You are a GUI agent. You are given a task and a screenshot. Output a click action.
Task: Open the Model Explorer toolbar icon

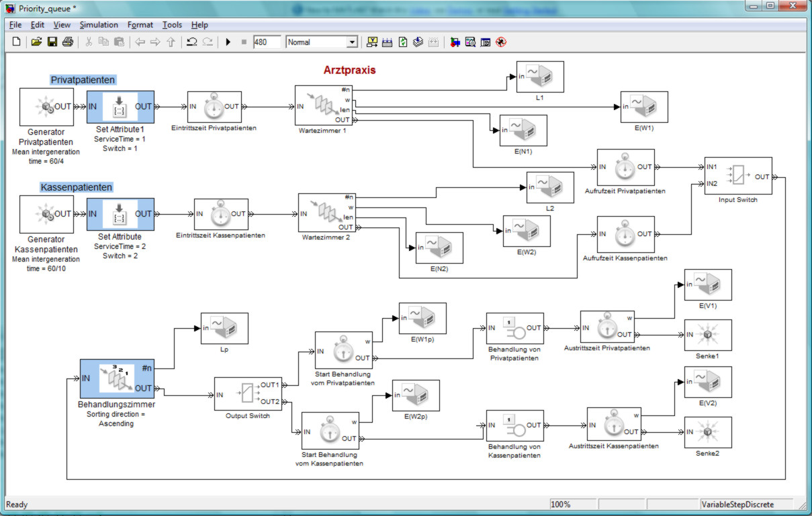[x=470, y=42]
